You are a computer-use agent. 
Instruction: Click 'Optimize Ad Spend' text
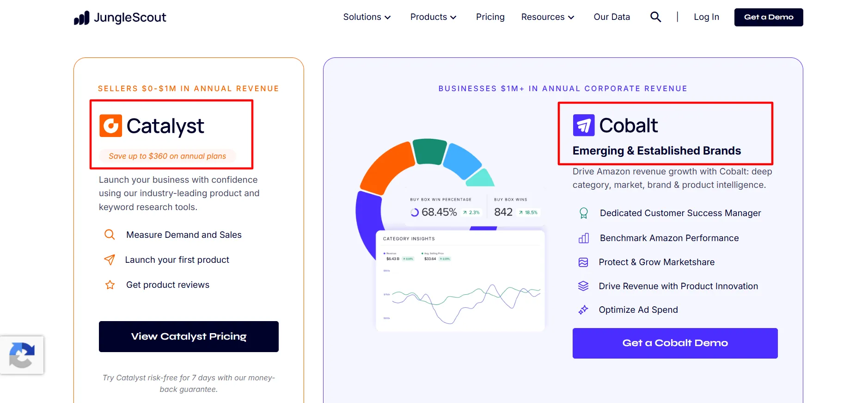pyautogui.click(x=638, y=310)
